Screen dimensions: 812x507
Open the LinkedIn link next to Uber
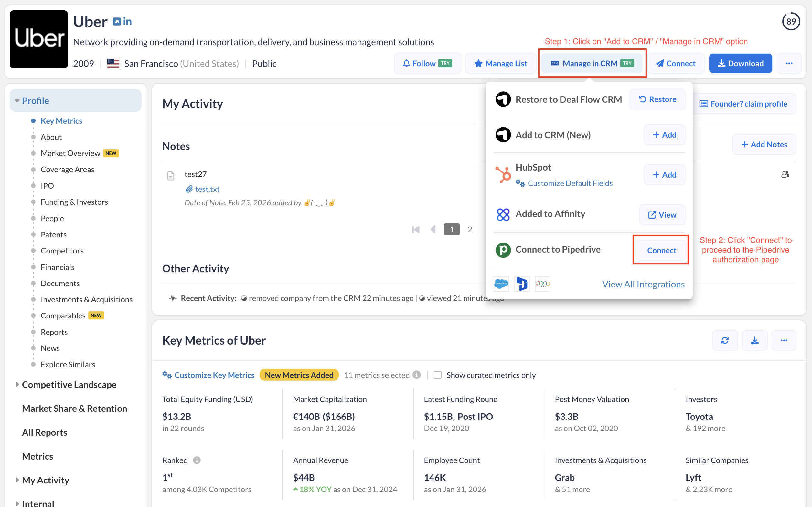127,21
